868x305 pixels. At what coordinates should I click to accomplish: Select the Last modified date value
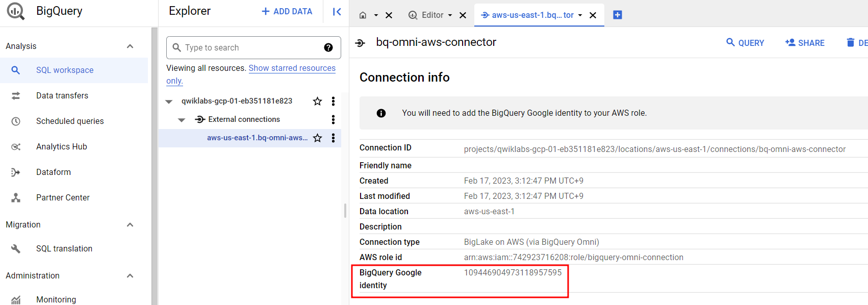(524, 196)
